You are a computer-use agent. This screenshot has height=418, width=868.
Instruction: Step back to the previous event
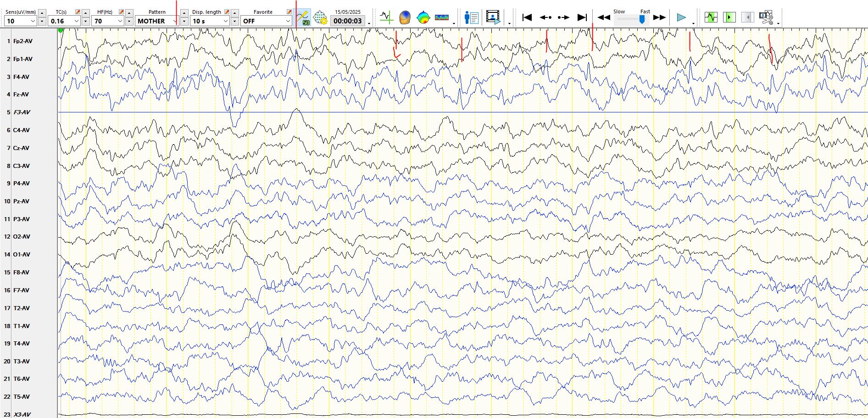pos(545,17)
